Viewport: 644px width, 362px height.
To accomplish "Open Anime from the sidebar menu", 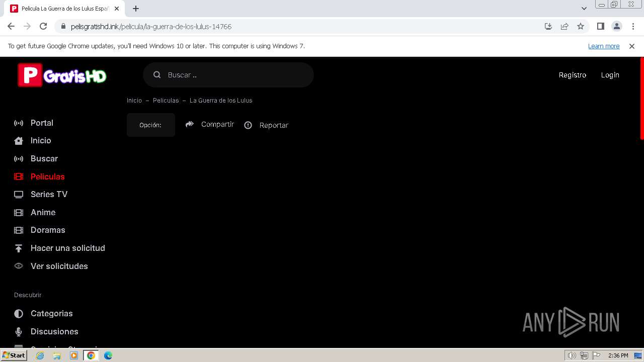I will pyautogui.click(x=43, y=213).
